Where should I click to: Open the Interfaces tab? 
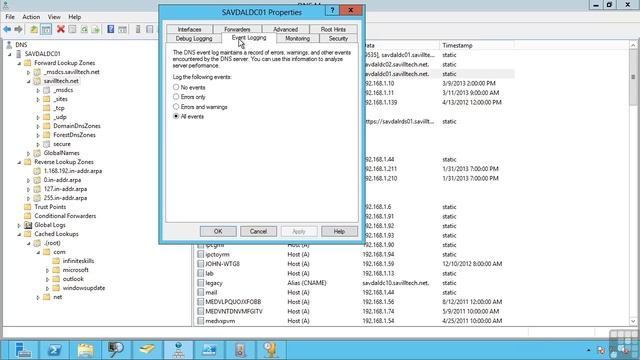tap(189, 29)
